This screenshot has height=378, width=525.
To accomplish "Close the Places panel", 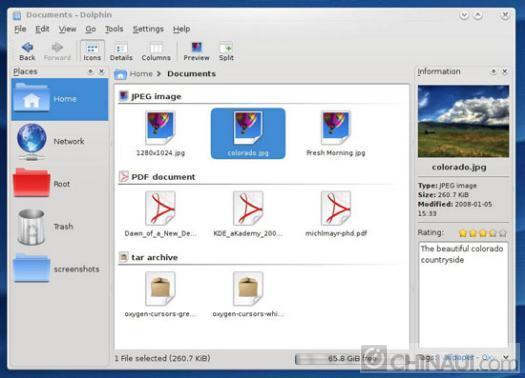I will tap(101, 72).
